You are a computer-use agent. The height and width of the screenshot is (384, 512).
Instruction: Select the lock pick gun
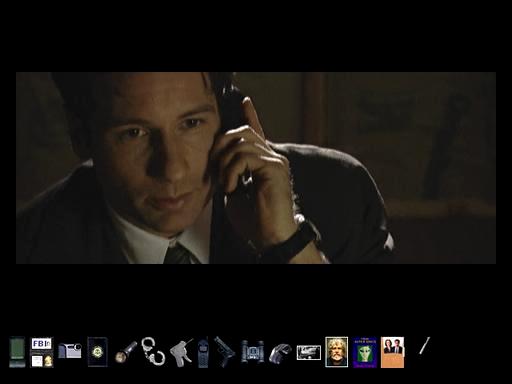tap(182, 353)
